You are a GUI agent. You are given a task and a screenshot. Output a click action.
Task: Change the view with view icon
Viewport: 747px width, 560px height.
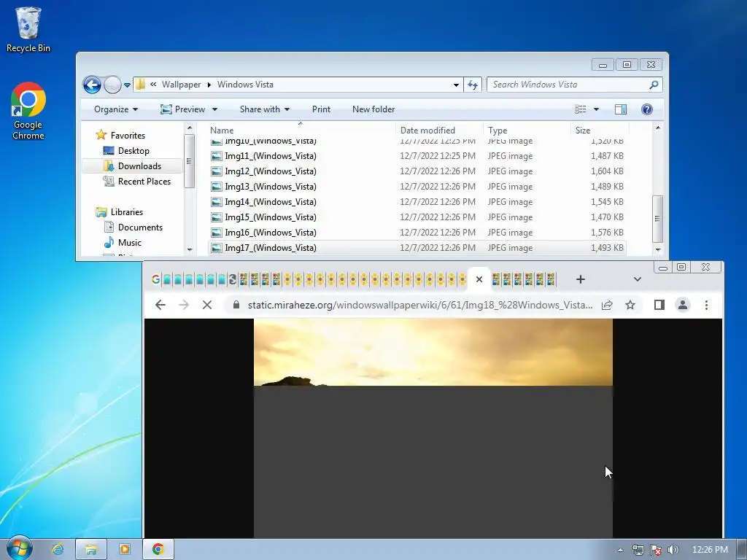coord(580,109)
